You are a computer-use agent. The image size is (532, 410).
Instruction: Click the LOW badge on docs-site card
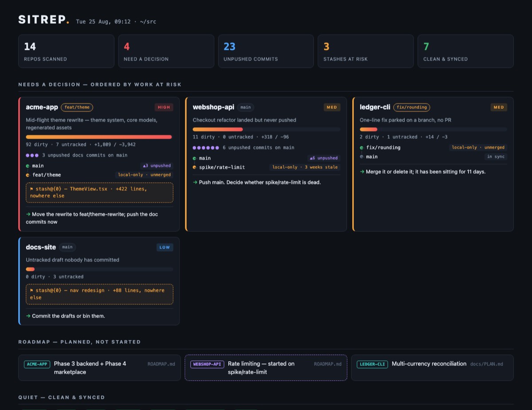164,247
